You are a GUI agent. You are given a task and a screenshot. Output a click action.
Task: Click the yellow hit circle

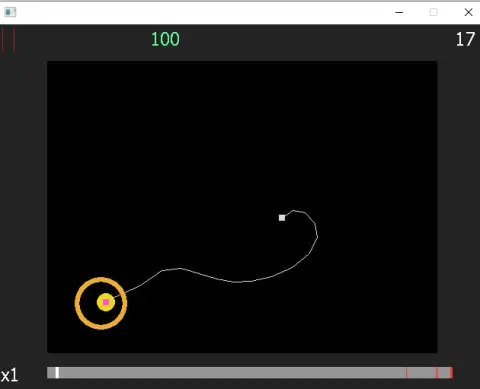[106, 302]
